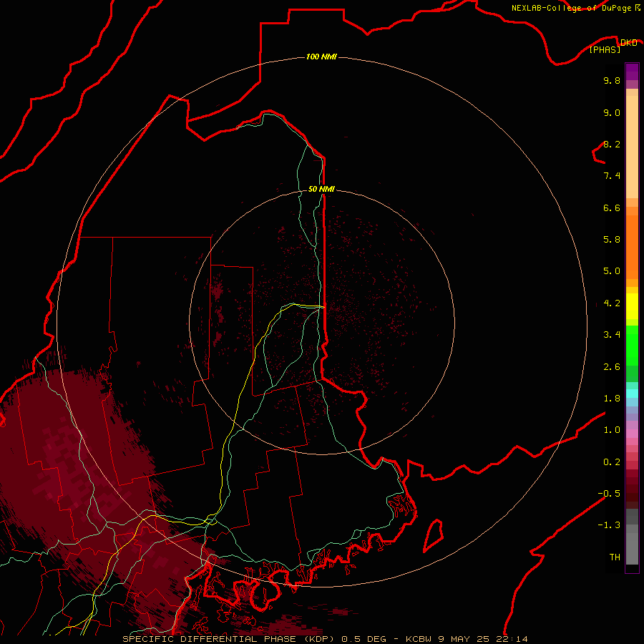644x644 pixels.
Task: Click the 1.8 value on the color scale
Action: (612, 398)
